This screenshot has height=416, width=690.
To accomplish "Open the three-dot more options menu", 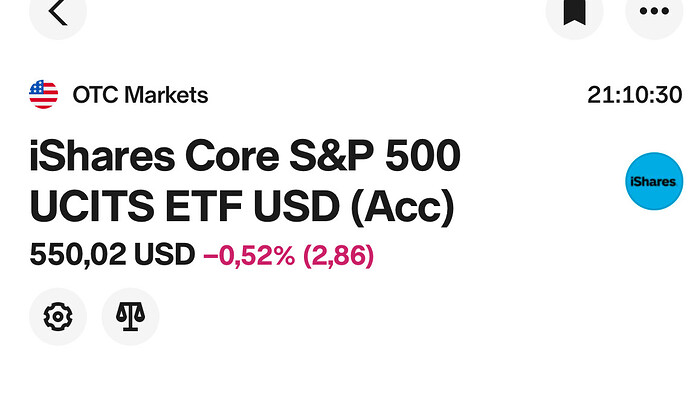I will 654,14.
